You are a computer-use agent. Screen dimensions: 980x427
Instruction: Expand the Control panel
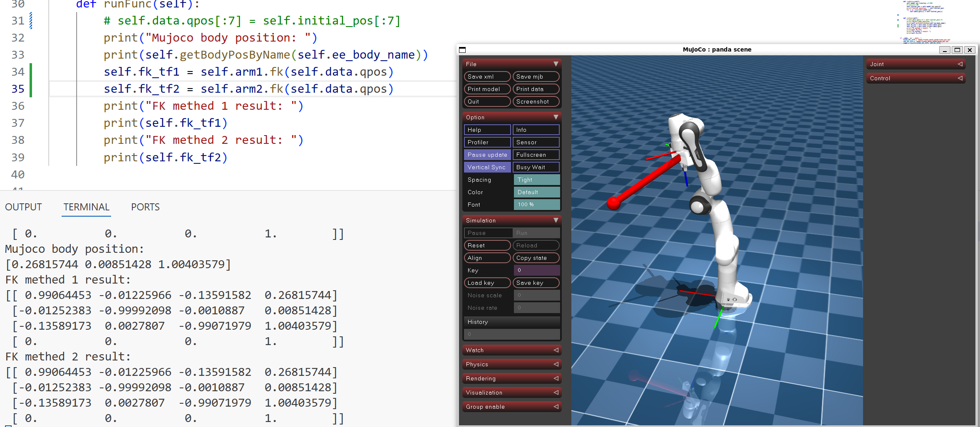[916, 78]
